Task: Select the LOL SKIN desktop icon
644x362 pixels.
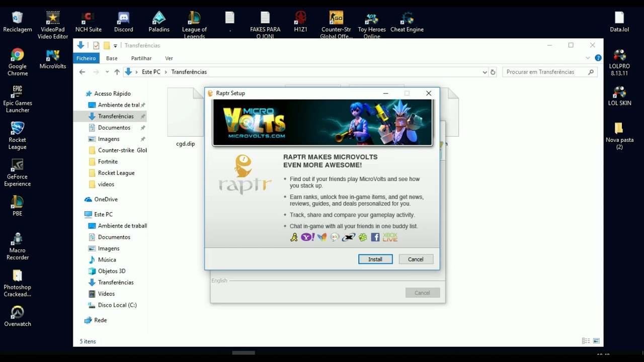Action: tap(619, 96)
